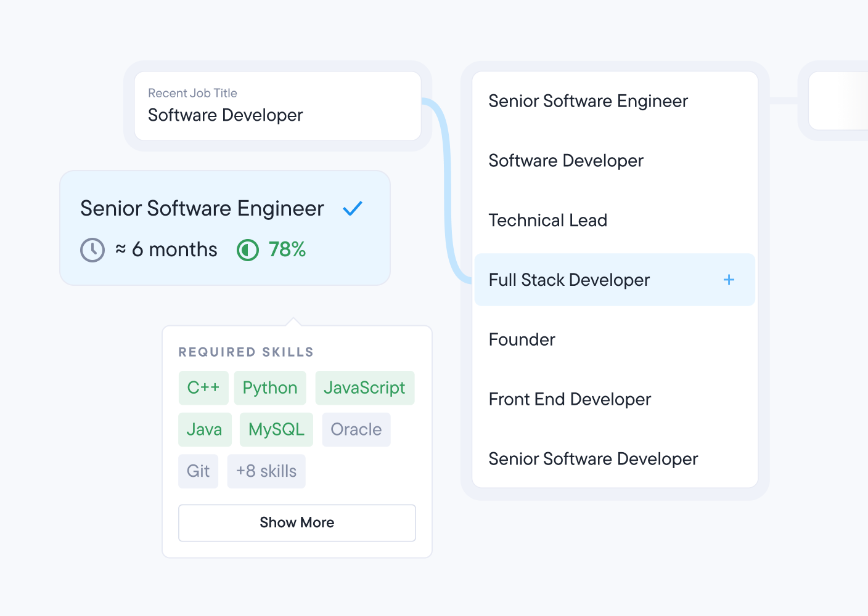This screenshot has width=868, height=616.
Task: Select the Python skill tag
Action: (270, 388)
